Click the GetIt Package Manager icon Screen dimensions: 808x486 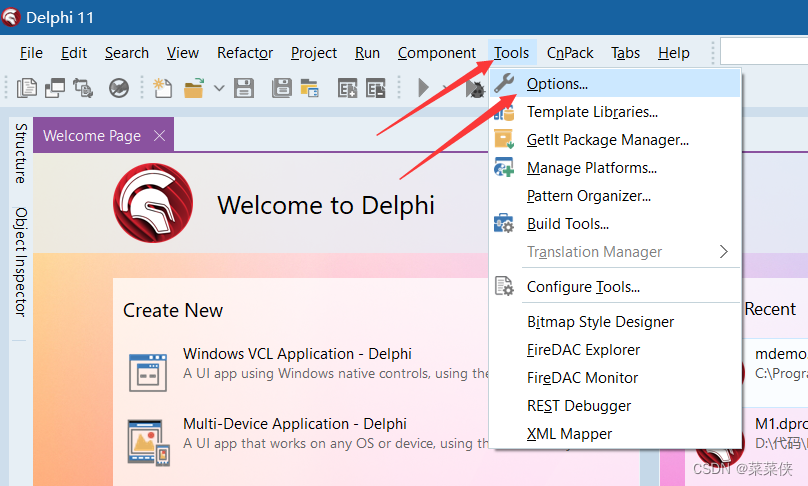[504, 139]
